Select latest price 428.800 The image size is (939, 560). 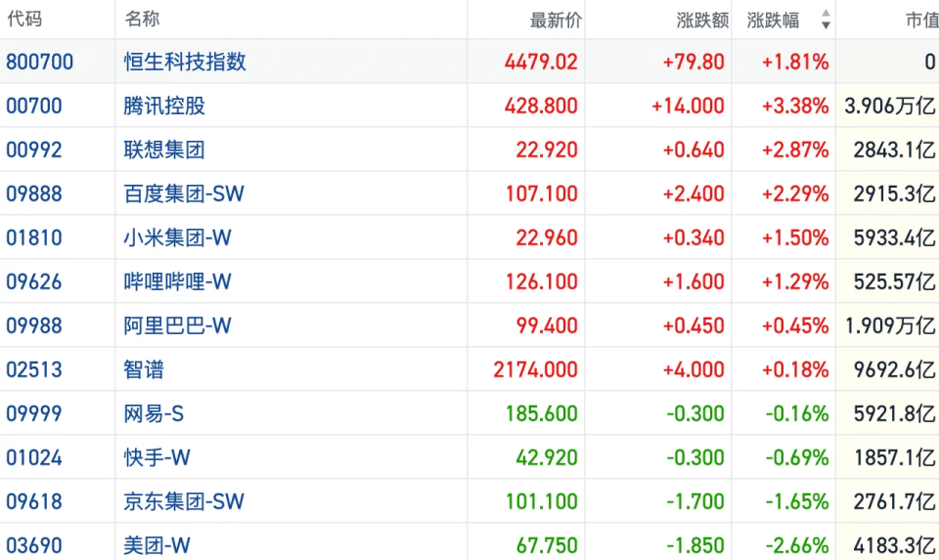[x=541, y=106]
